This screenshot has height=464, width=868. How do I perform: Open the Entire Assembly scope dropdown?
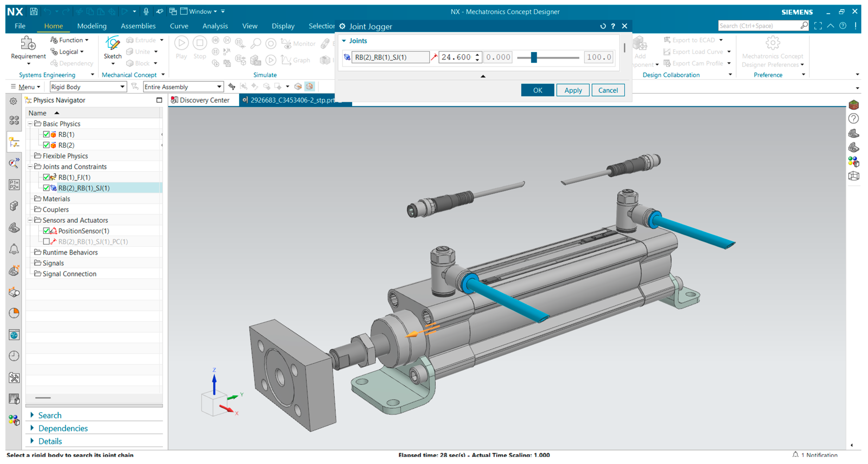coord(219,87)
